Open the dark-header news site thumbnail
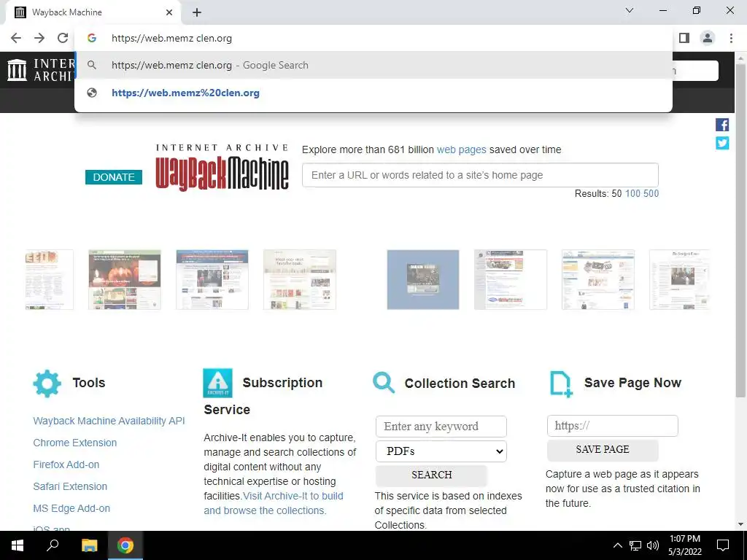 (212, 279)
